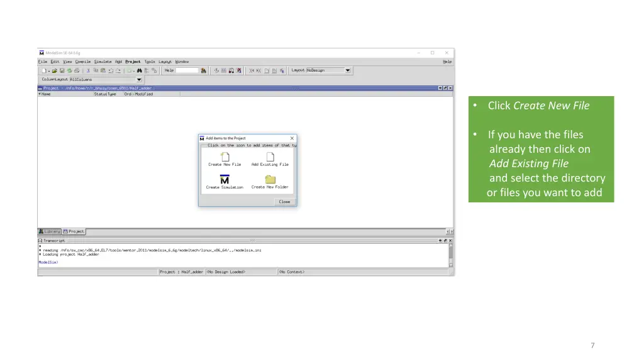Open the ColumnLayout AllColumns dropdown
Viewport: 644px width, 362px height.
[x=139, y=80]
